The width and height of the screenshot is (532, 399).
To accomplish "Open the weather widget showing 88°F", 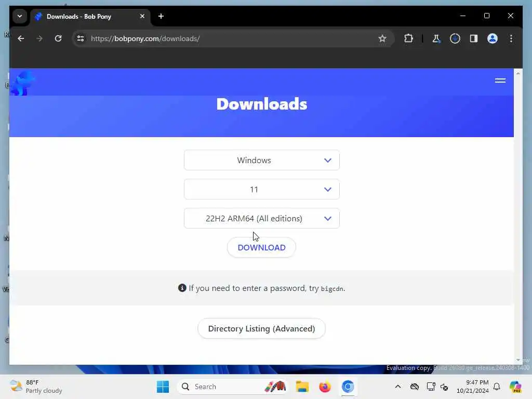I will pos(36,387).
